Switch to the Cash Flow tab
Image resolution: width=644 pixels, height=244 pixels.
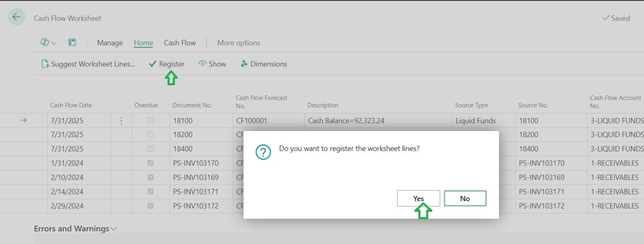point(179,42)
